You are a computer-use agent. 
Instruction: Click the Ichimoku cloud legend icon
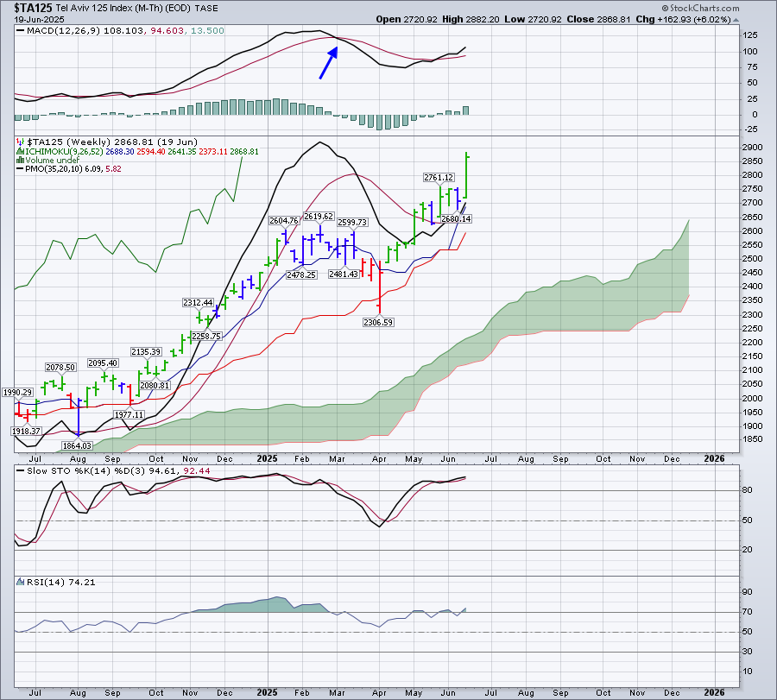pyautogui.click(x=20, y=152)
